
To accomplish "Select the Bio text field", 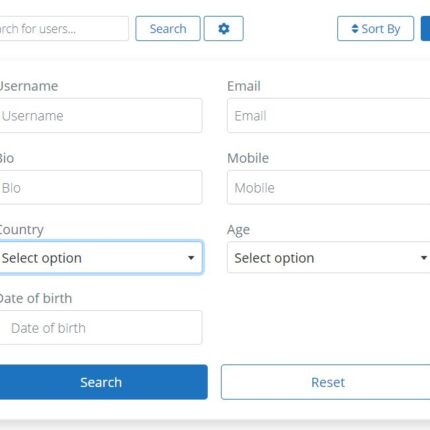I will point(100,188).
